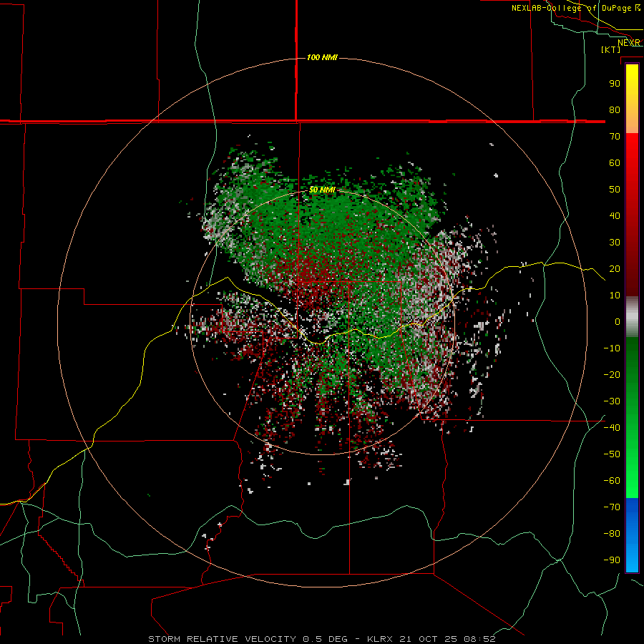Click the 60 value on the velocity scale
Viewport: 644px width, 644px height.
click(x=615, y=162)
